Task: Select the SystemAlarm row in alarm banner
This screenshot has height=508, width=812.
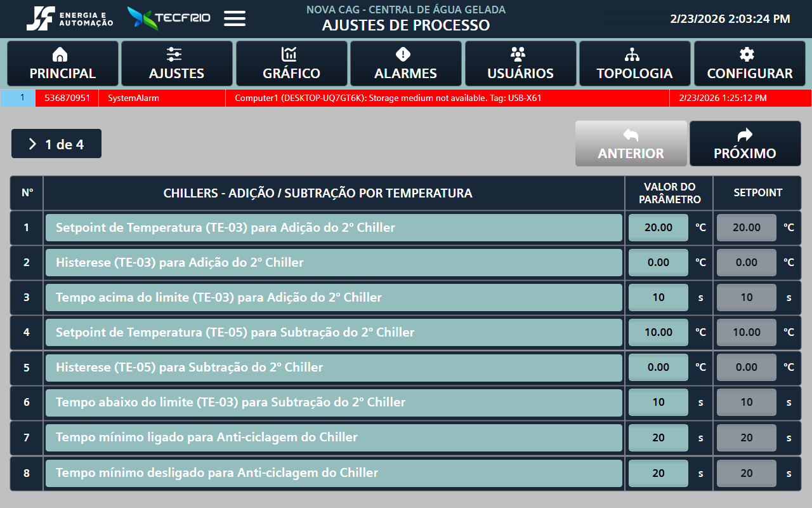Action: (133, 98)
